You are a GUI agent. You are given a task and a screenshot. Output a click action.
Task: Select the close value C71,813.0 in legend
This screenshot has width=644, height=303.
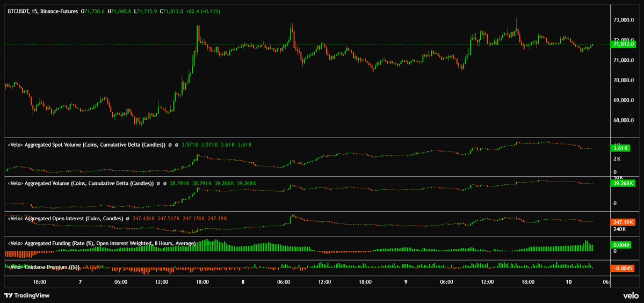(x=172, y=12)
